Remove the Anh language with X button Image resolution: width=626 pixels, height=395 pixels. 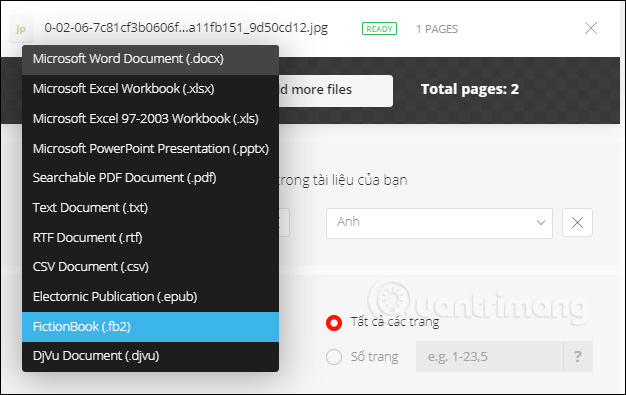pos(577,223)
